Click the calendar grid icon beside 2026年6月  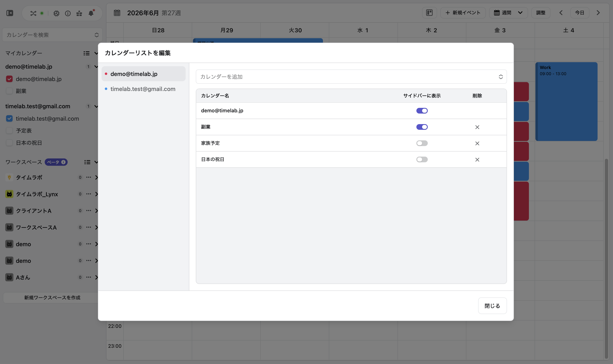(x=117, y=13)
